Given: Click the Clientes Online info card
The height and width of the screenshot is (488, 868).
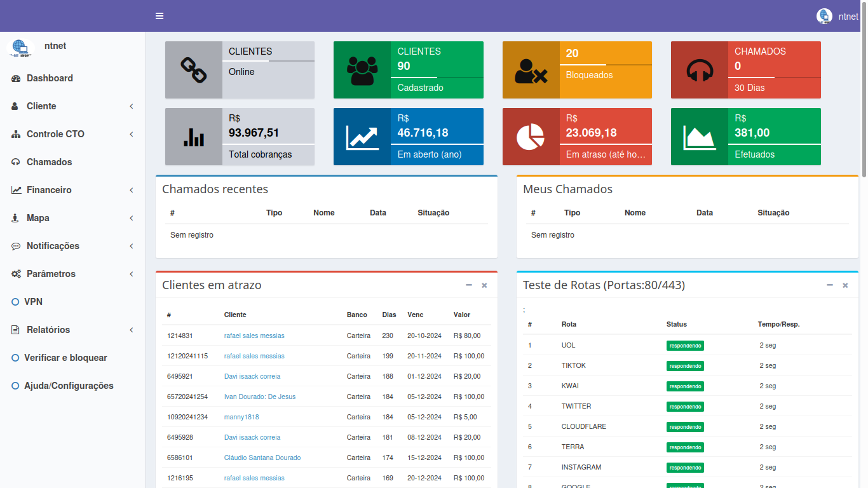Looking at the screenshot, I should point(240,70).
